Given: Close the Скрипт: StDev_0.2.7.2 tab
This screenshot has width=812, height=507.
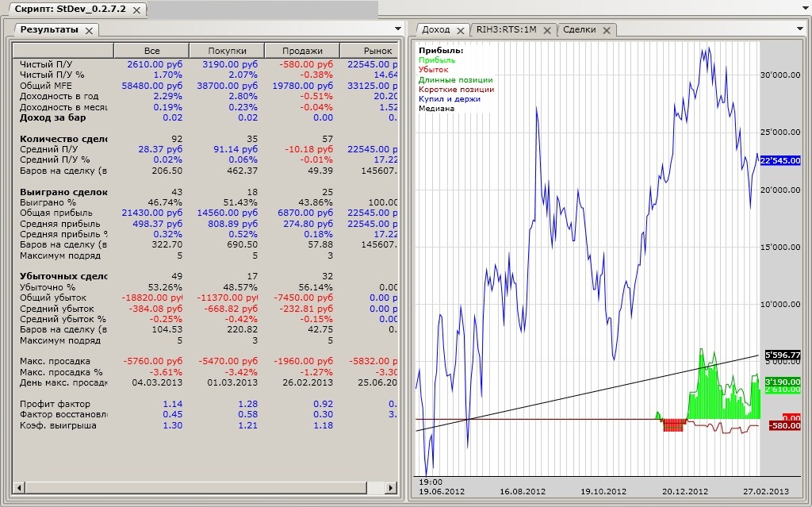Looking at the screenshot, I should 137,10.
